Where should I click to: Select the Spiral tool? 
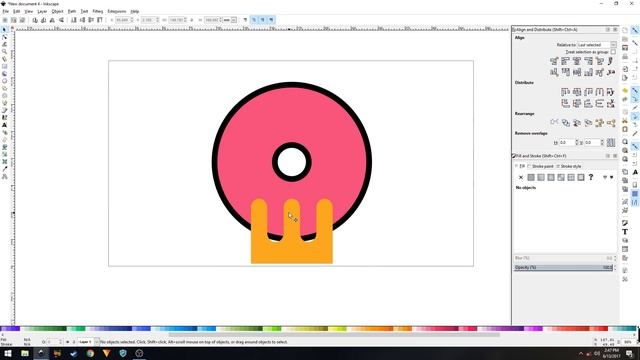[x=4, y=96]
